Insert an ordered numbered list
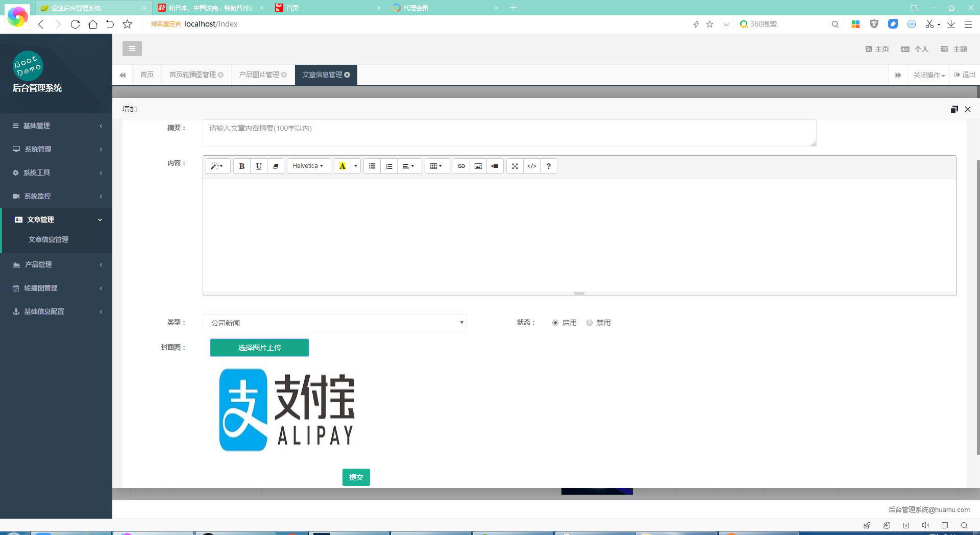The height and width of the screenshot is (535, 980). tap(389, 166)
